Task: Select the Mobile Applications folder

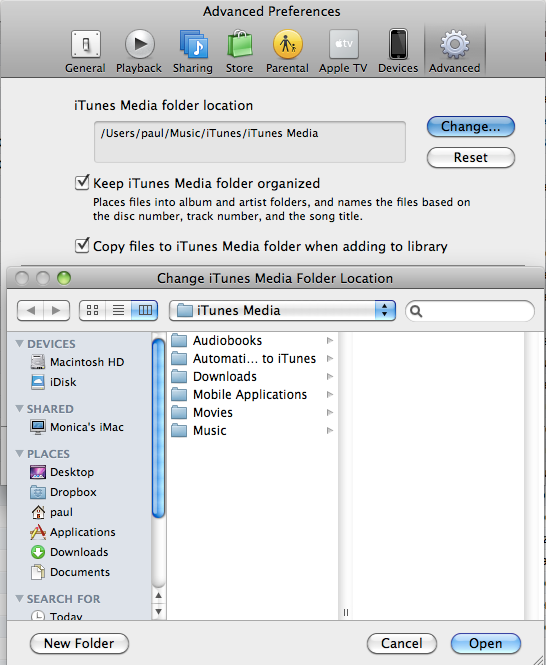Action: click(252, 394)
